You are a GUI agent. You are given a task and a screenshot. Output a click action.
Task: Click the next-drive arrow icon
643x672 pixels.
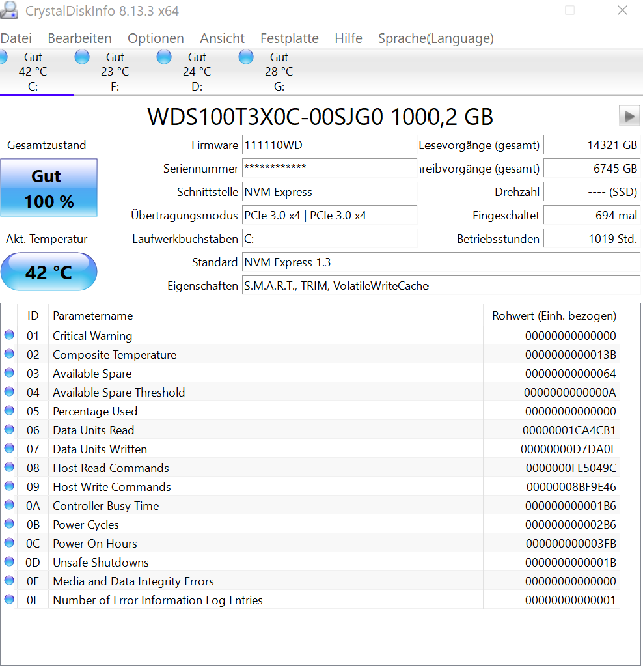click(x=629, y=115)
